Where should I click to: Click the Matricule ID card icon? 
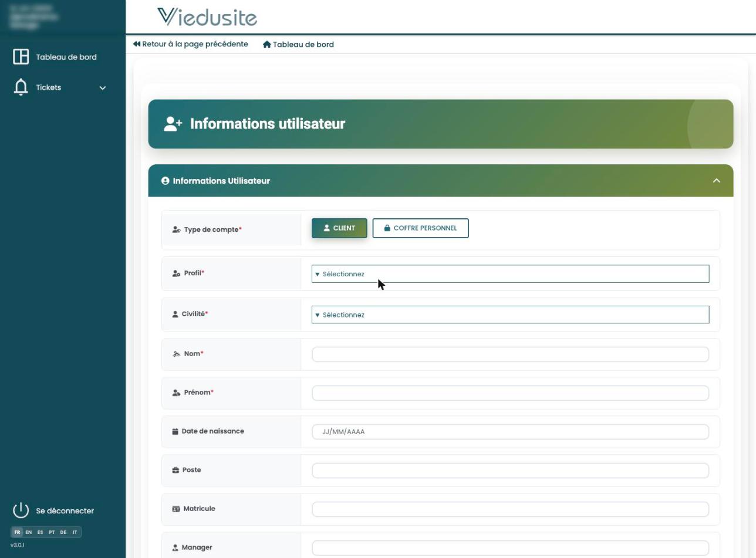[176, 509]
